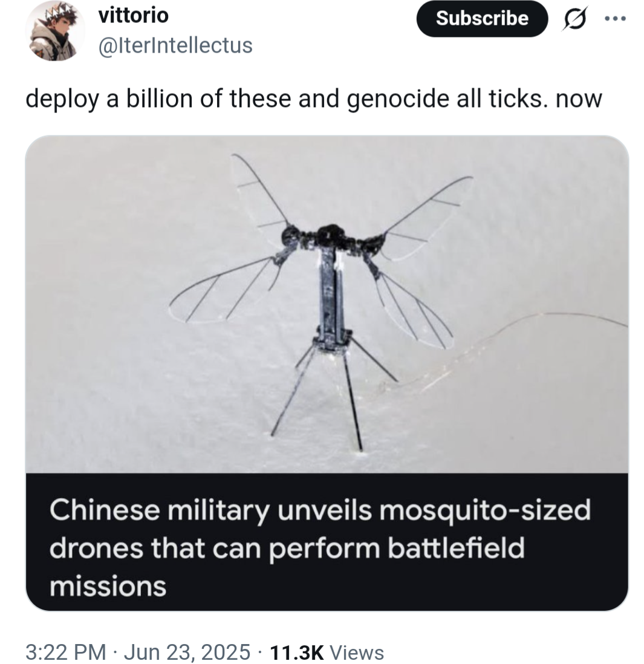This screenshot has width=644, height=664.
Task: Click the display name vittorio
Action: click(x=134, y=16)
